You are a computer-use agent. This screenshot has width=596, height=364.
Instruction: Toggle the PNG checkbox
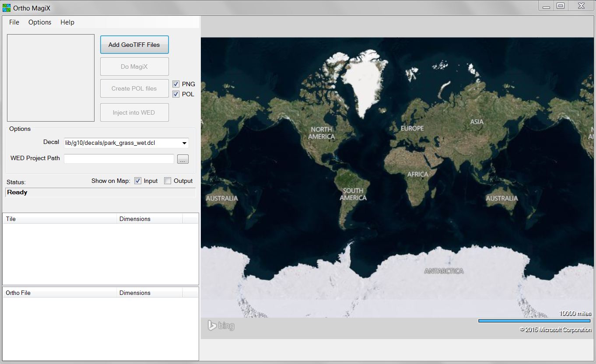[x=176, y=84]
